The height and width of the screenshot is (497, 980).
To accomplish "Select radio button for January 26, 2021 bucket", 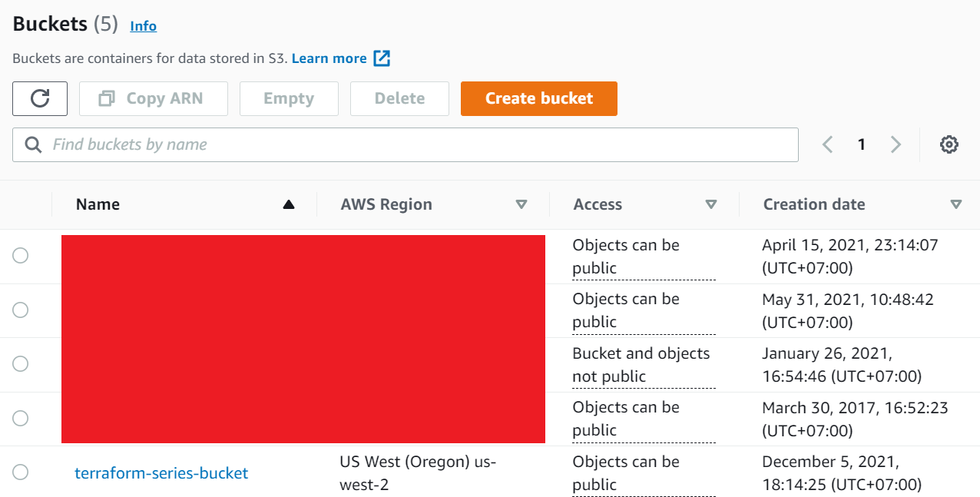I will pos(21,364).
